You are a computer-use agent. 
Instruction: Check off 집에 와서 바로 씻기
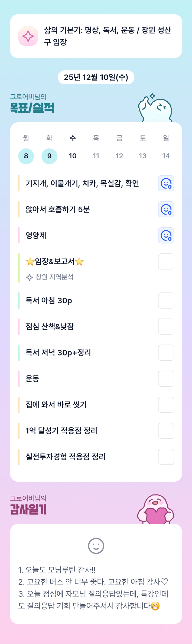[x=166, y=405]
